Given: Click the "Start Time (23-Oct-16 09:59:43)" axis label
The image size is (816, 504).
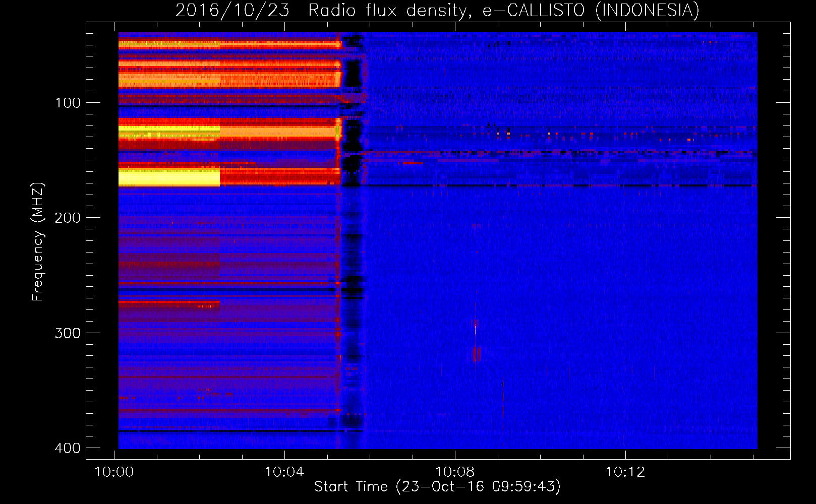Looking at the screenshot, I should 437,487.
